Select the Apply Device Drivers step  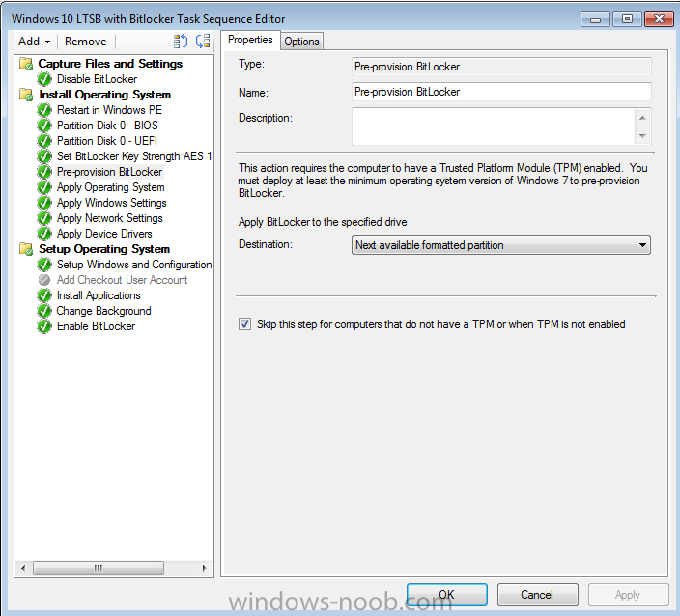[104, 234]
